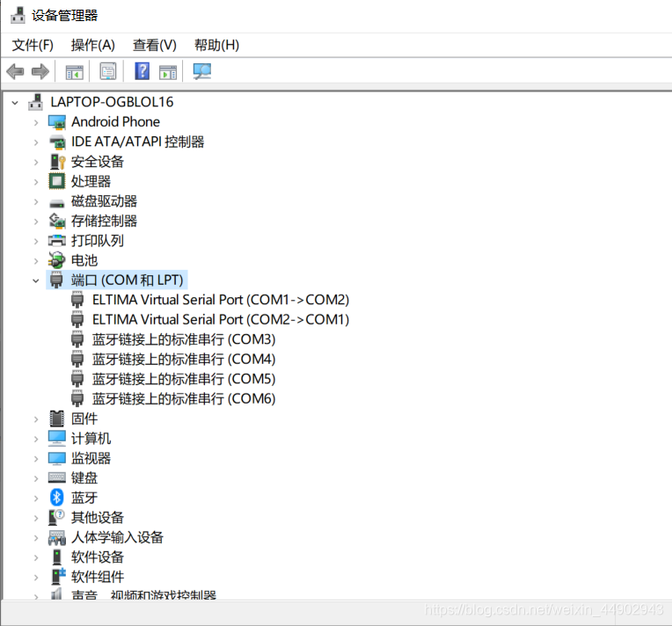Image resolution: width=672 pixels, height=626 pixels.
Task: Select the 电池 label
Action: point(84,260)
